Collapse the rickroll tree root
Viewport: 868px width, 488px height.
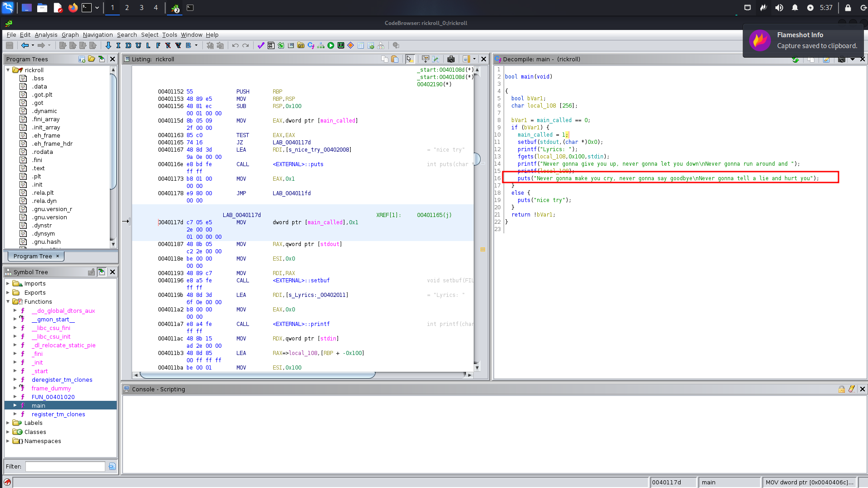(8, 70)
